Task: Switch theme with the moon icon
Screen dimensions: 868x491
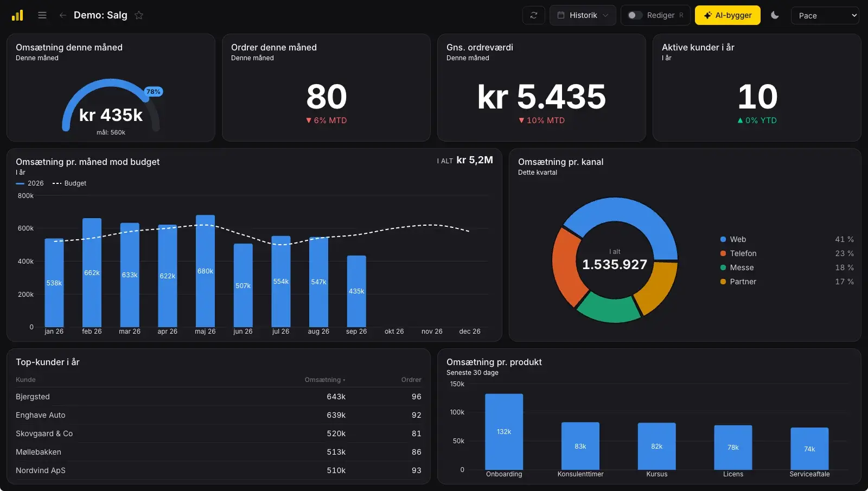Action: pos(775,15)
